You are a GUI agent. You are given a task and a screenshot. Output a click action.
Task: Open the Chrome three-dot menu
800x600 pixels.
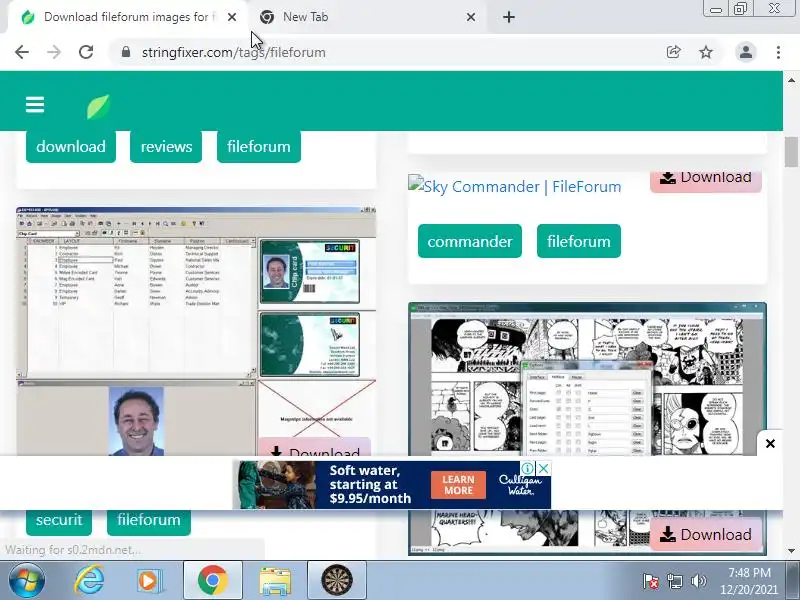point(778,52)
